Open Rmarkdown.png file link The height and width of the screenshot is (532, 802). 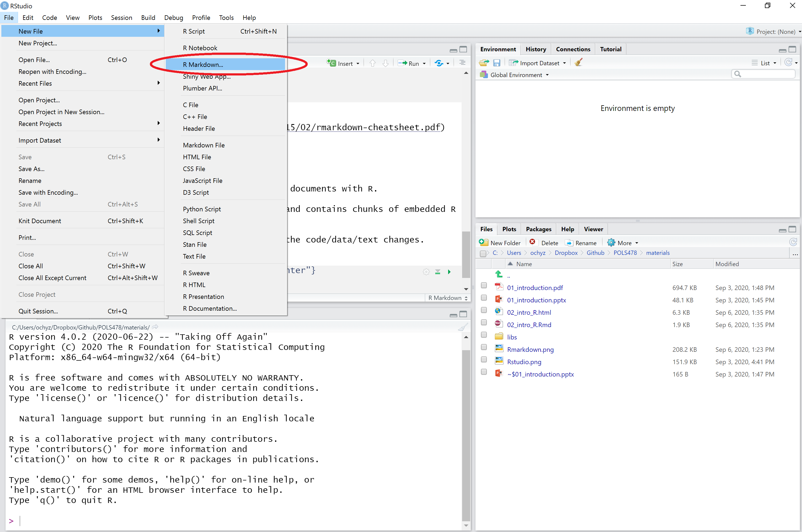(530, 349)
